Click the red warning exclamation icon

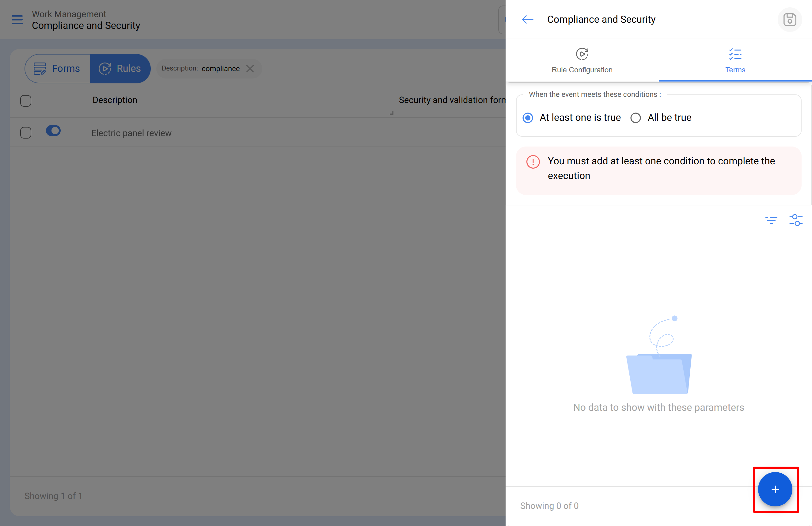click(533, 162)
